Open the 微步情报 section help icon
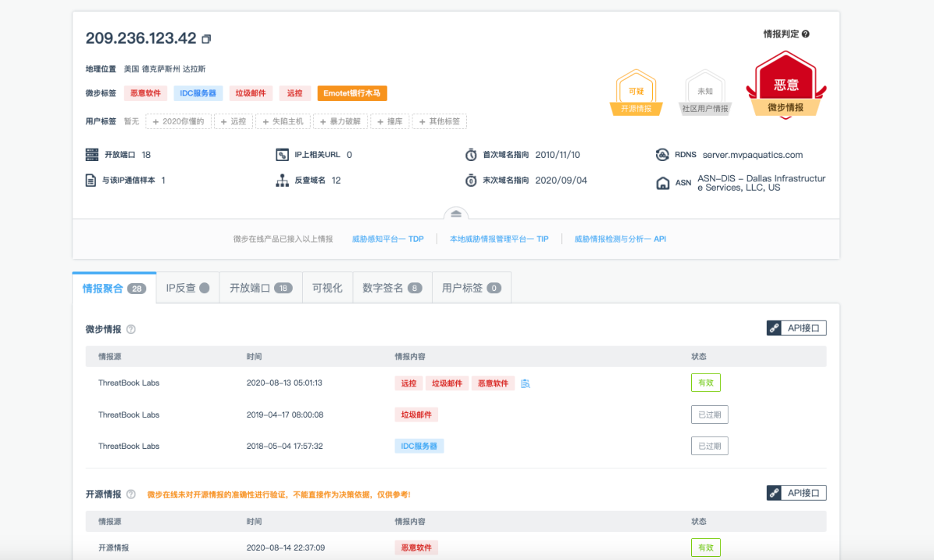The height and width of the screenshot is (560, 934). pyautogui.click(x=131, y=329)
